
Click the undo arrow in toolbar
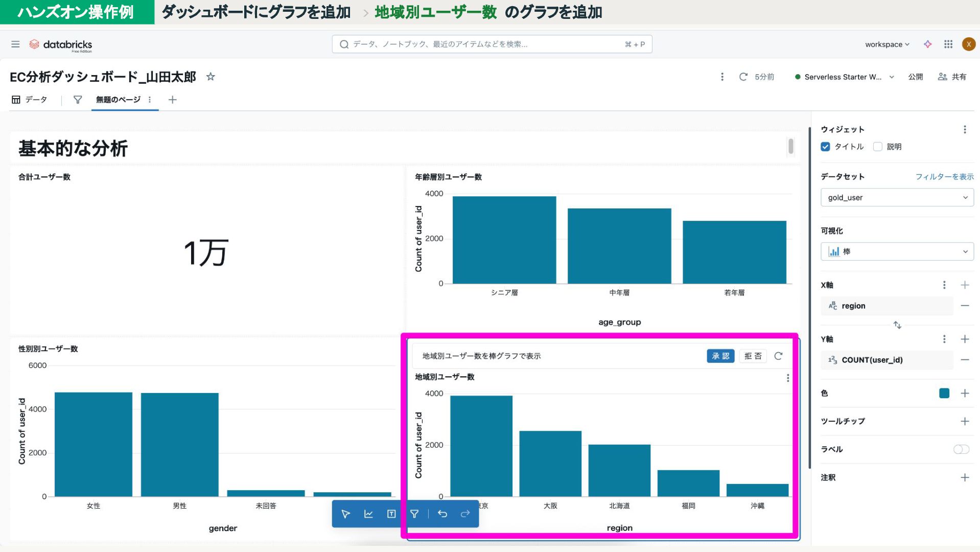coord(442,514)
